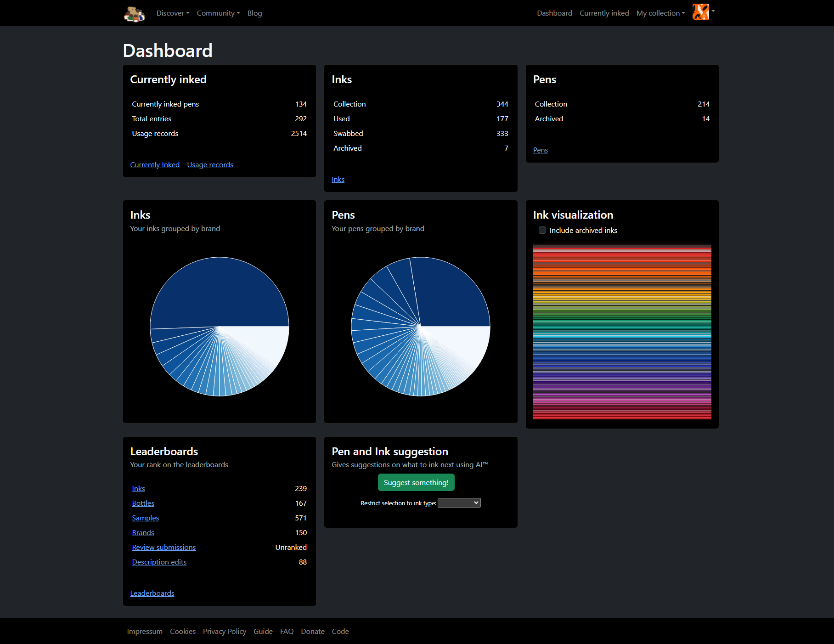834x644 pixels.
Task: Select Currently inked in the navbar
Action: [x=604, y=13]
